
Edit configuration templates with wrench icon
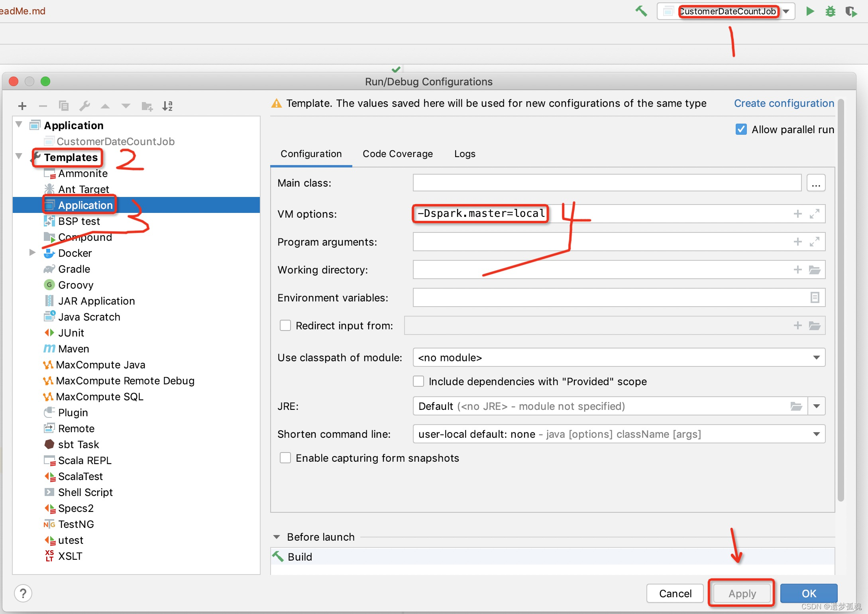(x=85, y=106)
